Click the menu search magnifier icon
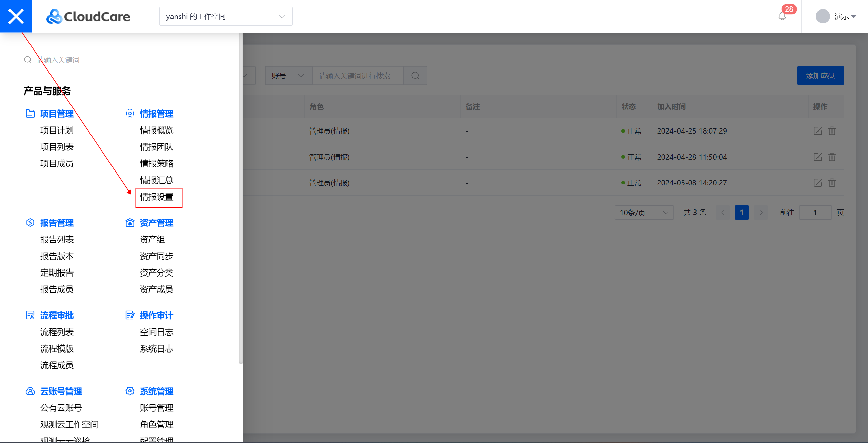The height and width of the screenshot is (443, 868). click(x=28, y=60)
